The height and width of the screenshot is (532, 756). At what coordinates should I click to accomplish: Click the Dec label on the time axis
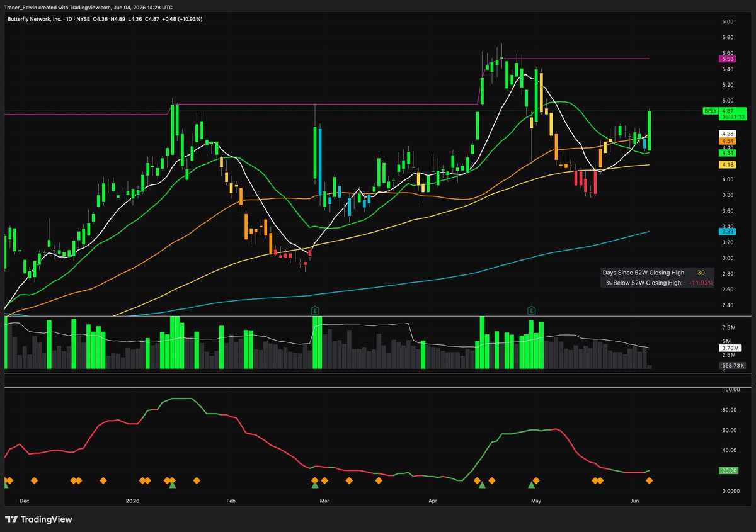click(x=24, y=501)
